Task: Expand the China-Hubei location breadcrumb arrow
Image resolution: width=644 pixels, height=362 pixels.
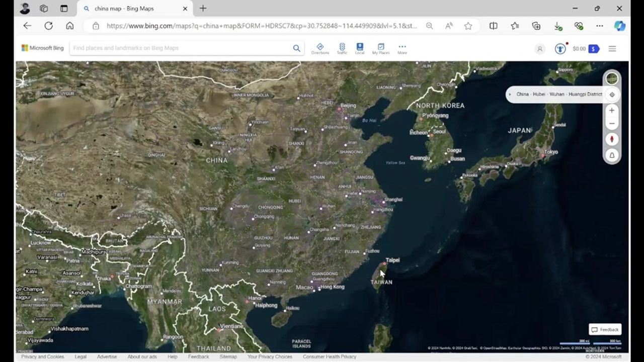Action: 510,95
